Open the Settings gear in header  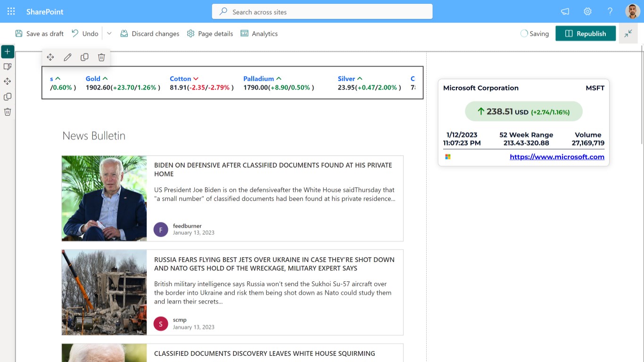(587, 11)
